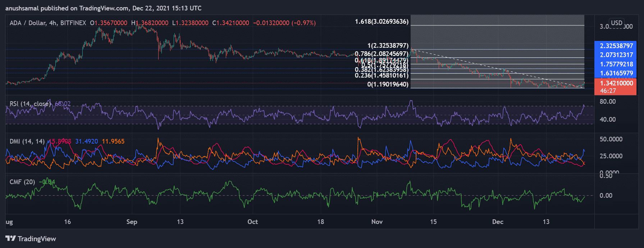This screenshot has width=644, height=248.
Task: Click the Dec date on time axis
Action: click(498, 222)
